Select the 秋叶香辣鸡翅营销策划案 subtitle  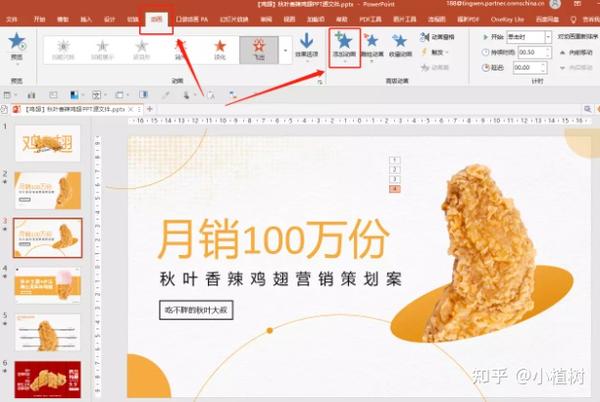[x=280, y=279]
